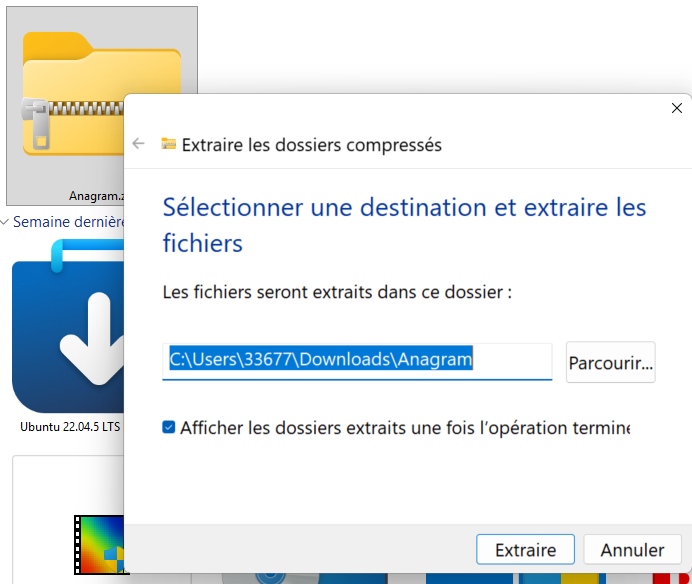692x584 pixels.
Task: Click into the destination folder path field
Action: (357, 360)
